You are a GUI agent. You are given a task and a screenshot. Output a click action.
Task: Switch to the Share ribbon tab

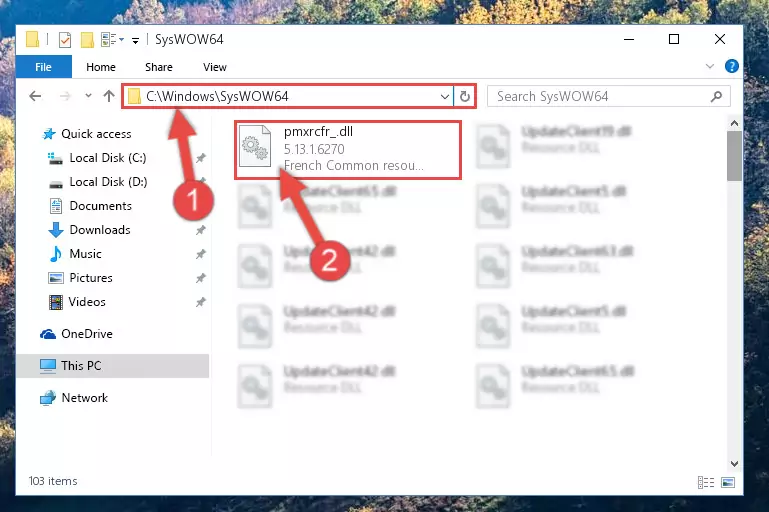tap(158, 67)
